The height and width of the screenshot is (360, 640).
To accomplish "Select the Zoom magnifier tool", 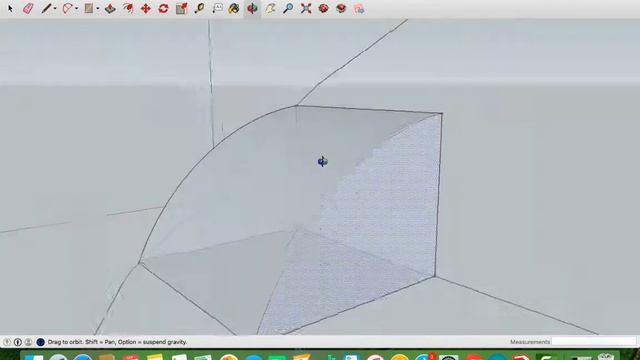I will [288, 8].
